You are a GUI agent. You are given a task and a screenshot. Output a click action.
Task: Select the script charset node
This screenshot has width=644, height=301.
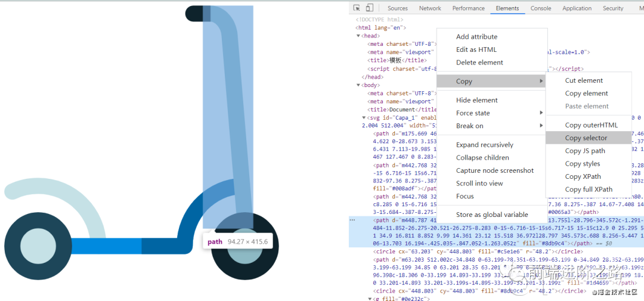(x=402, y=69)
